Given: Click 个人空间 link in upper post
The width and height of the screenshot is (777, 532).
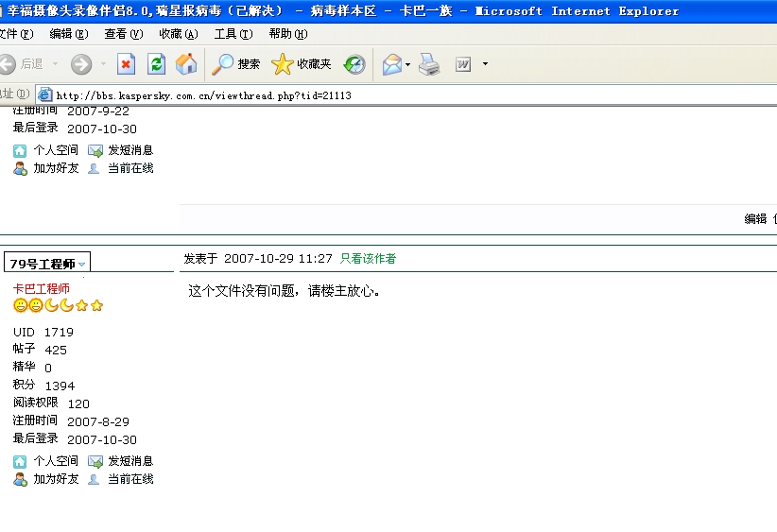Looking at the screenshot, I should [x=56, y=150].
